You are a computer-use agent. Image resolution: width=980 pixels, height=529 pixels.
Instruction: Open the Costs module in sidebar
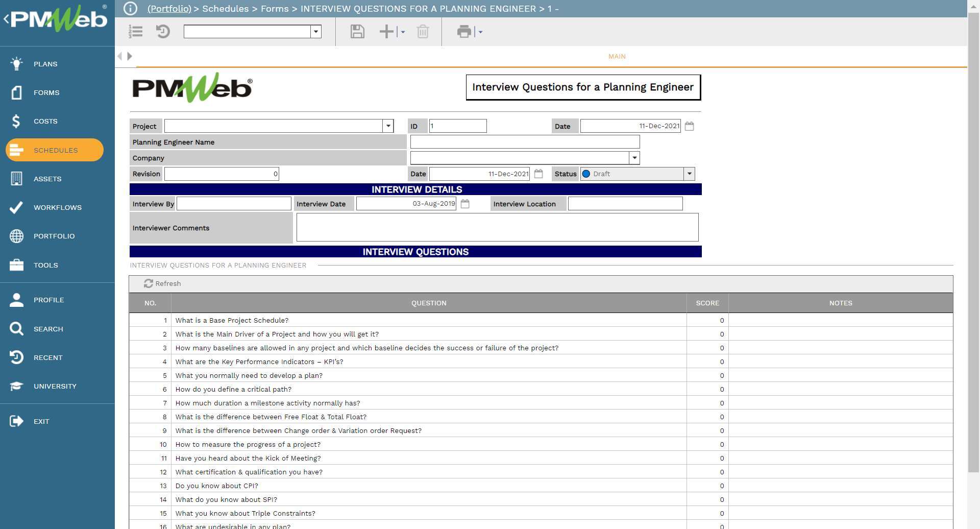pos(45,121)
